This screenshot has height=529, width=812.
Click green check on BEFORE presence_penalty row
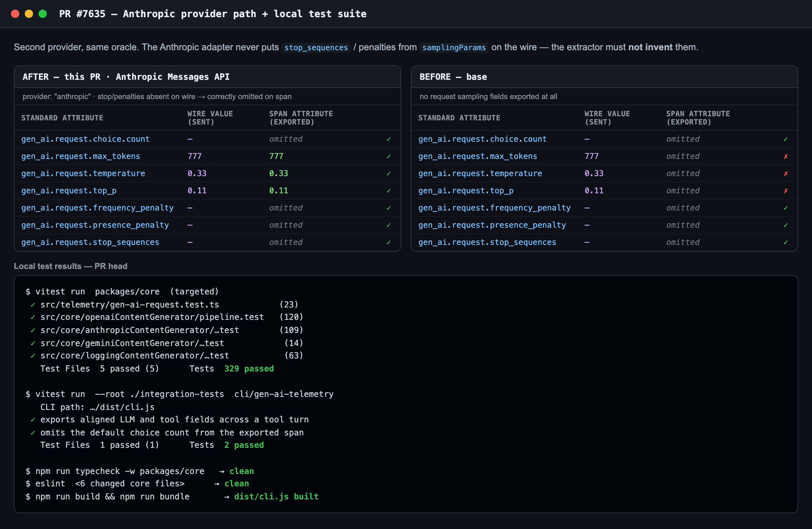pos(786,225)
